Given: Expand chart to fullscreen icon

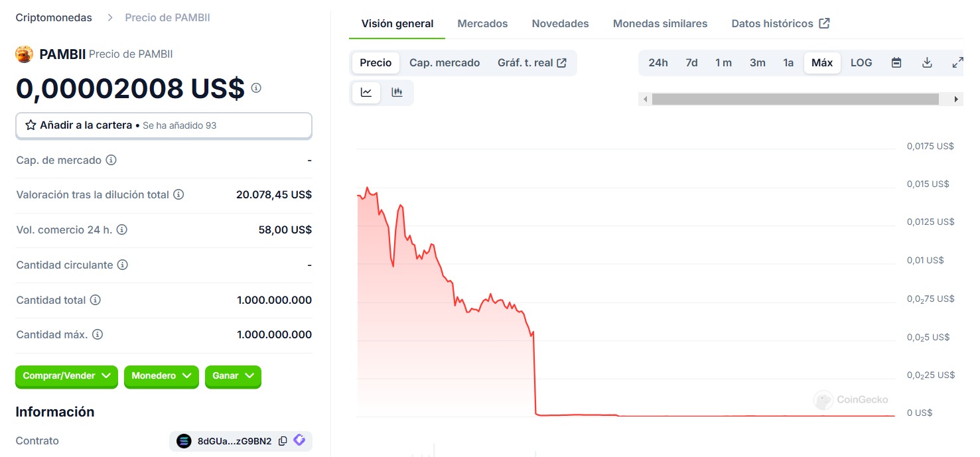Looking at the screenshot, I should 957,63.
